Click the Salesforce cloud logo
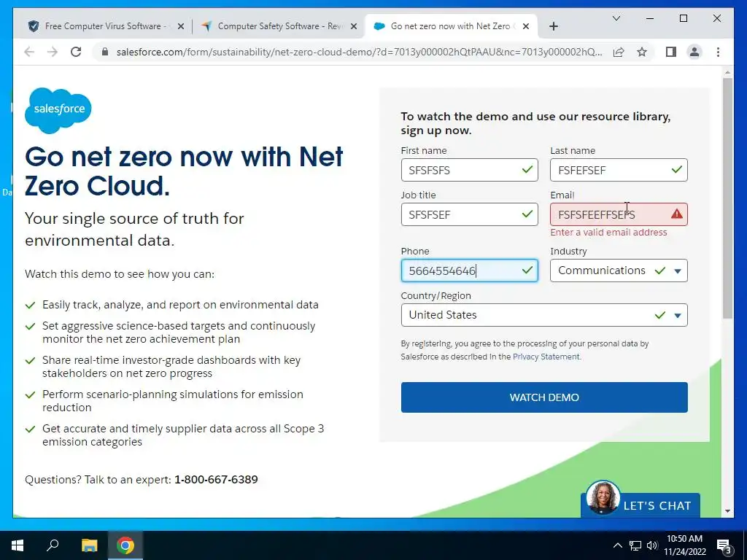This screenshot has height=560, width=747. [58, 110]
